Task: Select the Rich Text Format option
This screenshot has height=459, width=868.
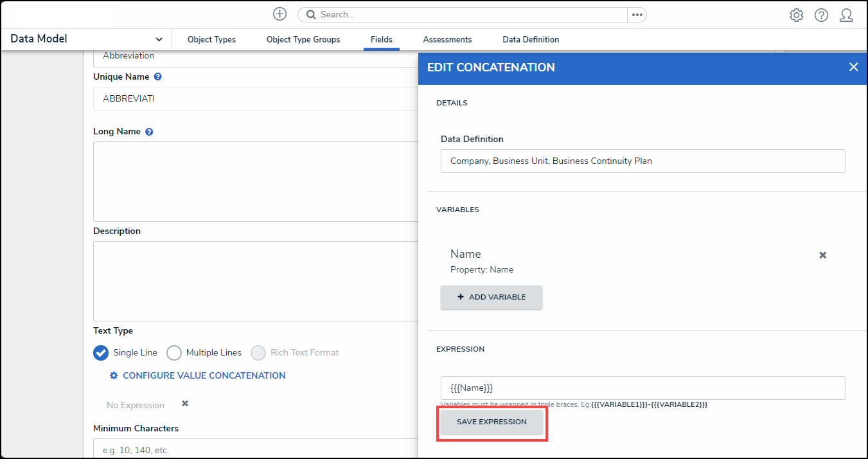Action: pos(258,353)
